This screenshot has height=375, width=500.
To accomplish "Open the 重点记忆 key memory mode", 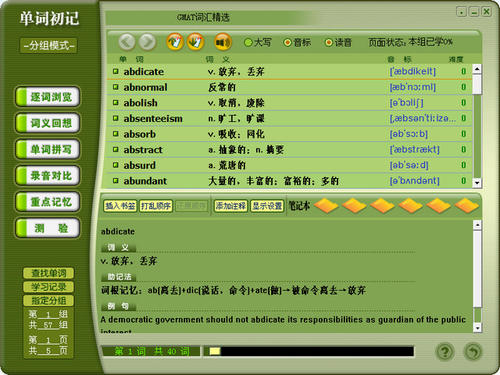I will point(48,202).
